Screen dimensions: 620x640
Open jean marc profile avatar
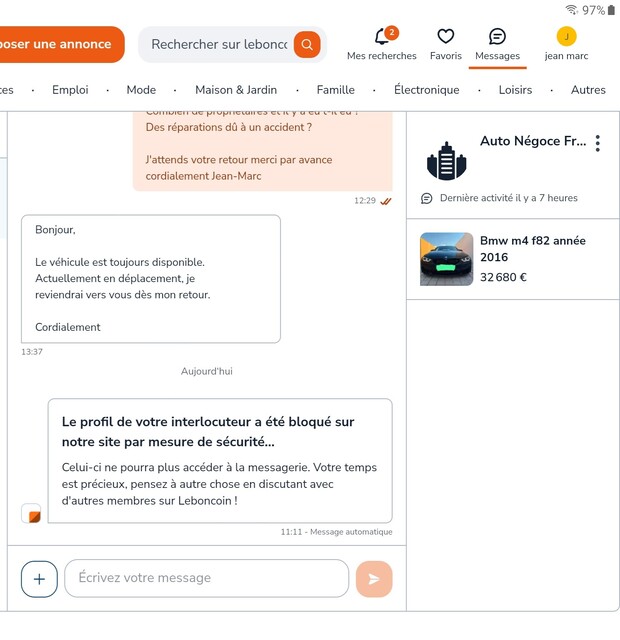(x=566, y=36)
